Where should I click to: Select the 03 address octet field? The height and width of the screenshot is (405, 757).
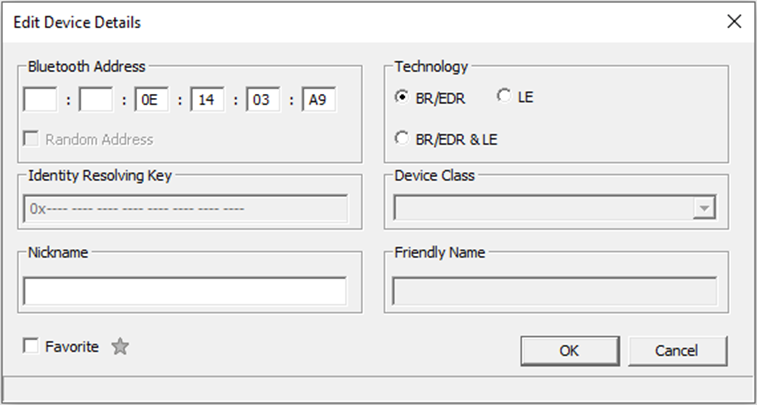(263, 100)
